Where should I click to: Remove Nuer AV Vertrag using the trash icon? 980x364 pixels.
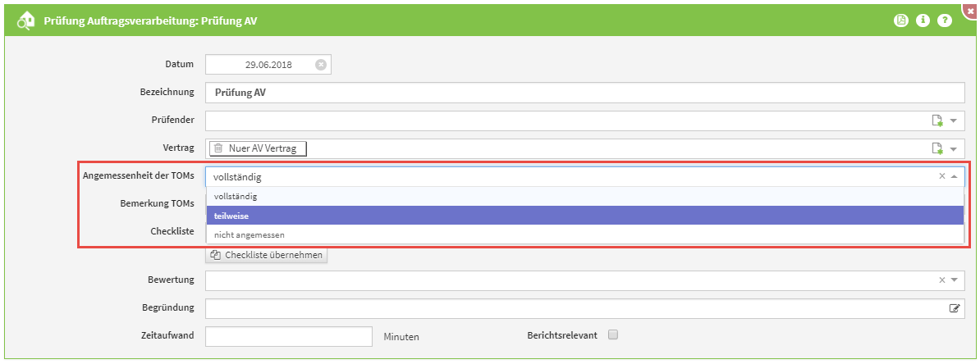point(218,148)
